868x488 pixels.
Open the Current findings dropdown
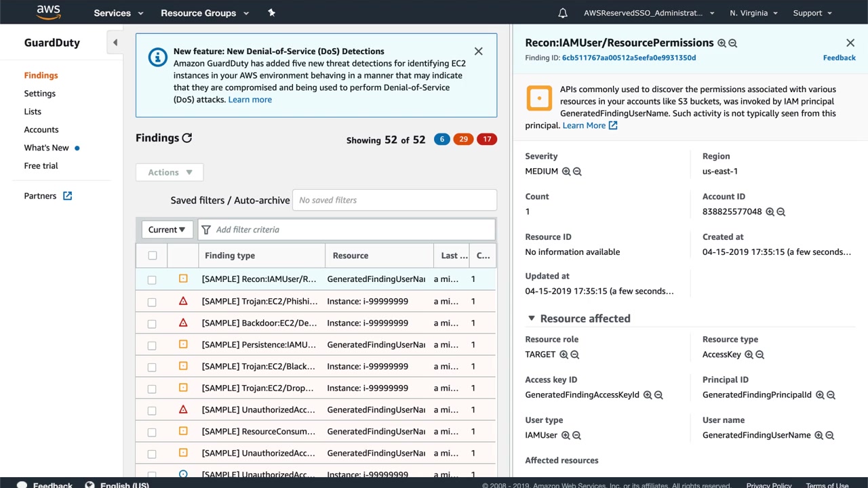click(x=167, y=230)
